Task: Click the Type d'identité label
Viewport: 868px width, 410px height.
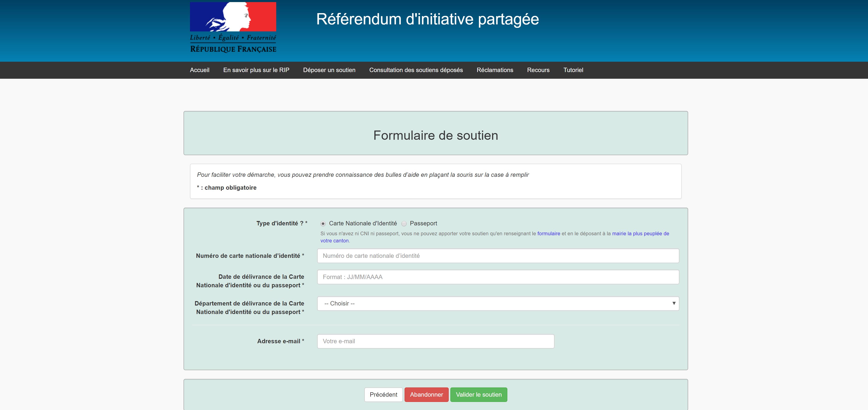Action: click(x=282, y=223)
